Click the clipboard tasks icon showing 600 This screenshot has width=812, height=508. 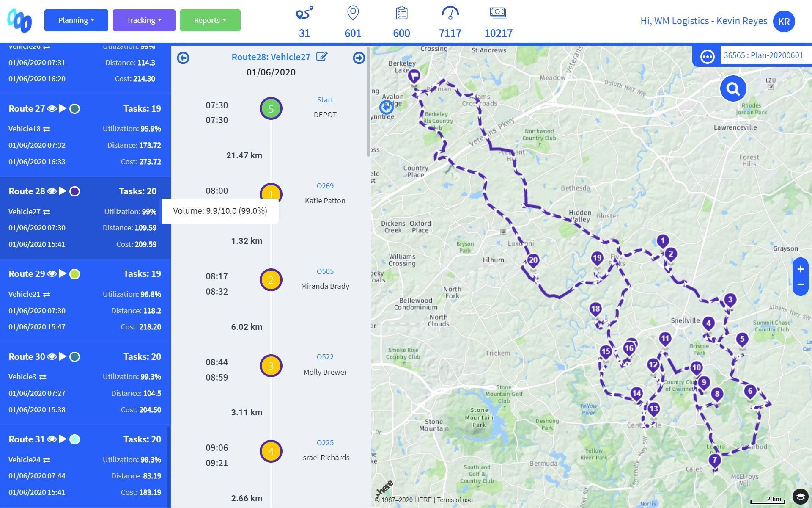(401, 13)
